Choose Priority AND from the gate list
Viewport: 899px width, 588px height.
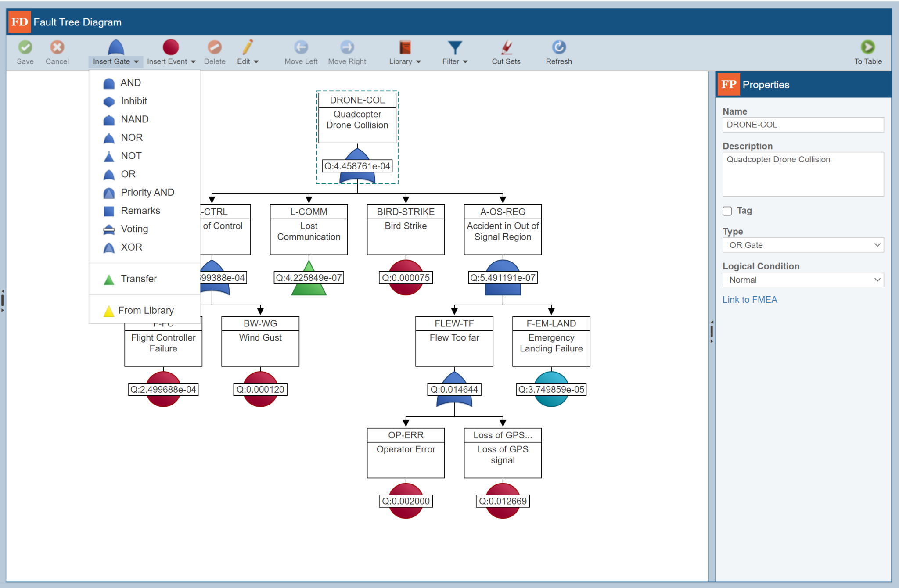coord(147,192)
